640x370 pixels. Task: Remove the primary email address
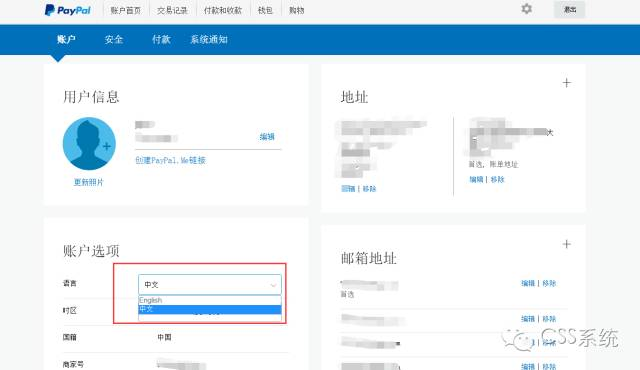click(549, 283)
